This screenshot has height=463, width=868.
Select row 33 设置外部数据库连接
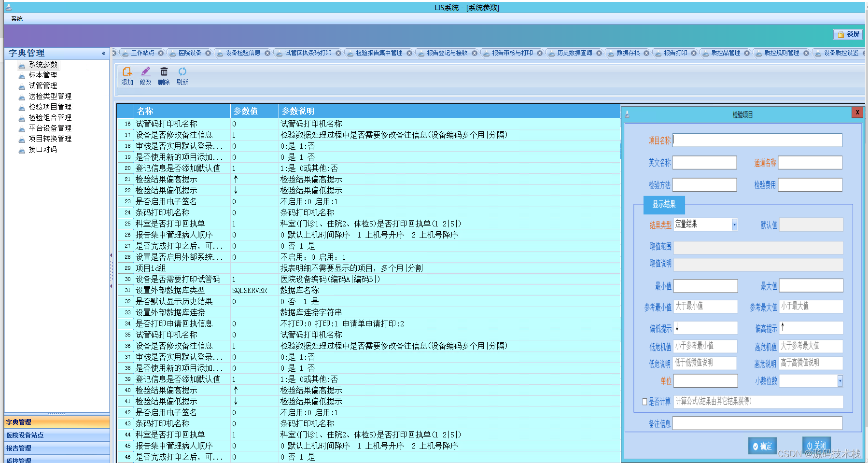tap(369, 313)
